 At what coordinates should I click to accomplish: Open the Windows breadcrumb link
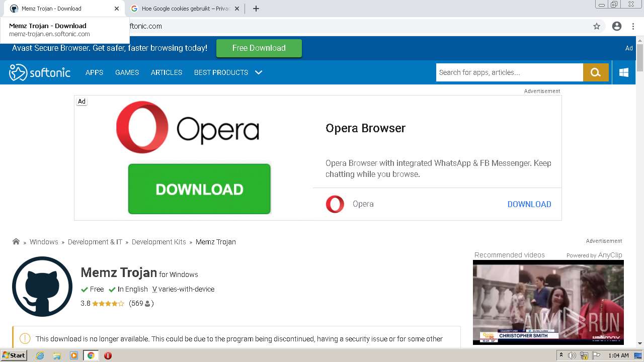click(44, 242)
